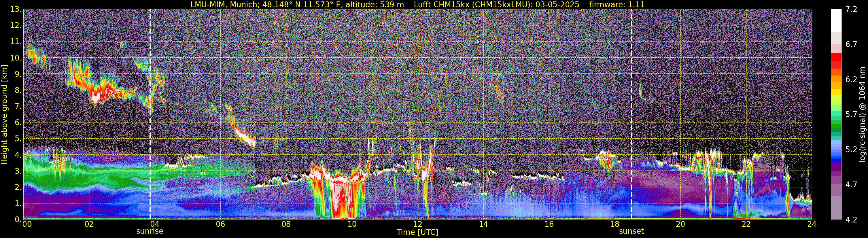
Task: Click the time tick label 08
Action: click(x=286, y=224)
